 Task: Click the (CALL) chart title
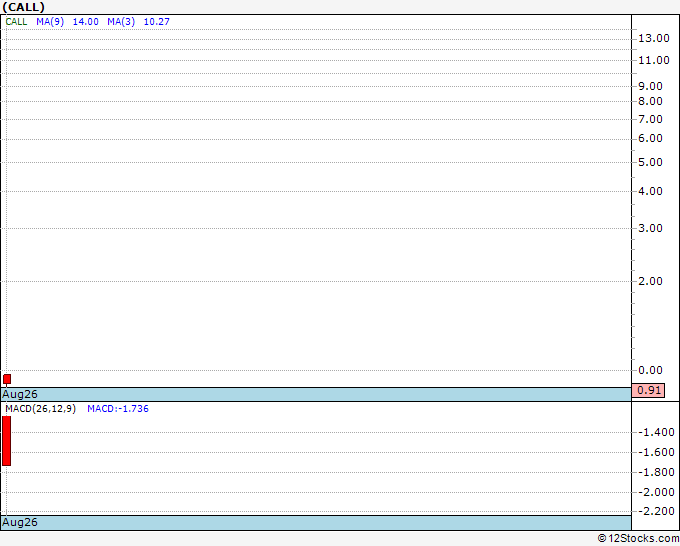tap(23, 7)
